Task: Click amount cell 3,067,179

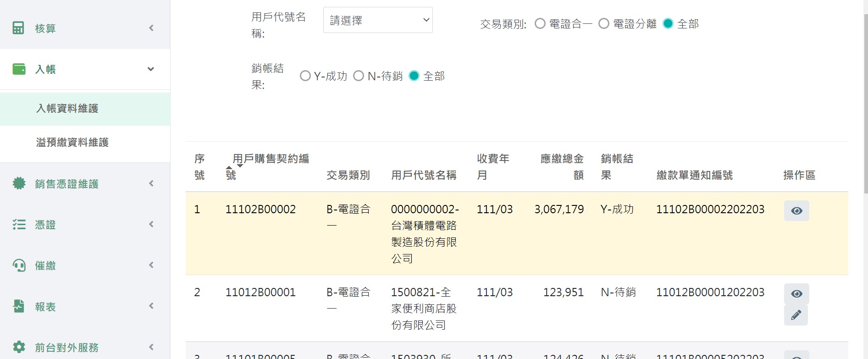Action: point(559,210)
